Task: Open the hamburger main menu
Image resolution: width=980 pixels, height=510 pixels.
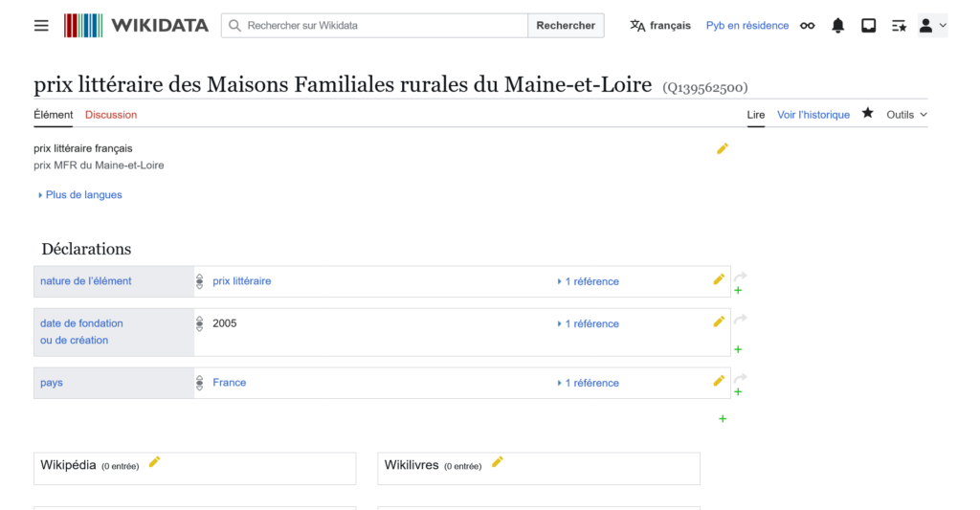Action: (x=41, y=26)
